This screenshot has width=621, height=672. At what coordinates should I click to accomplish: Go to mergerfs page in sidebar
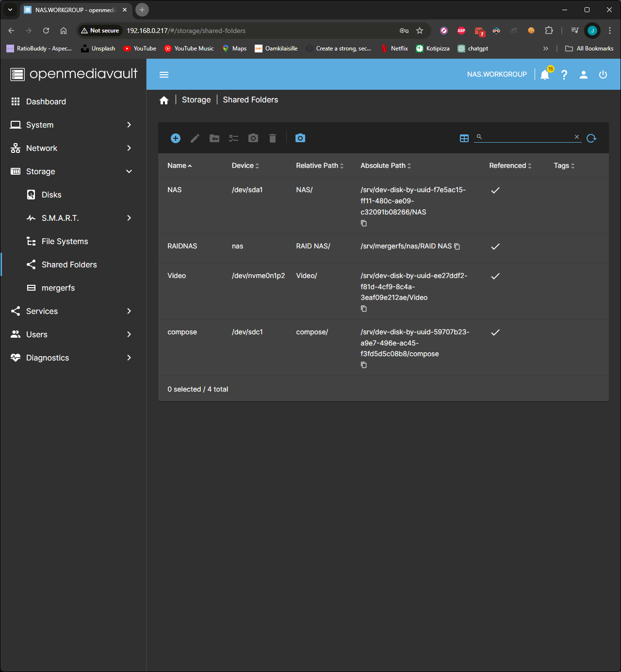point(58,288)
